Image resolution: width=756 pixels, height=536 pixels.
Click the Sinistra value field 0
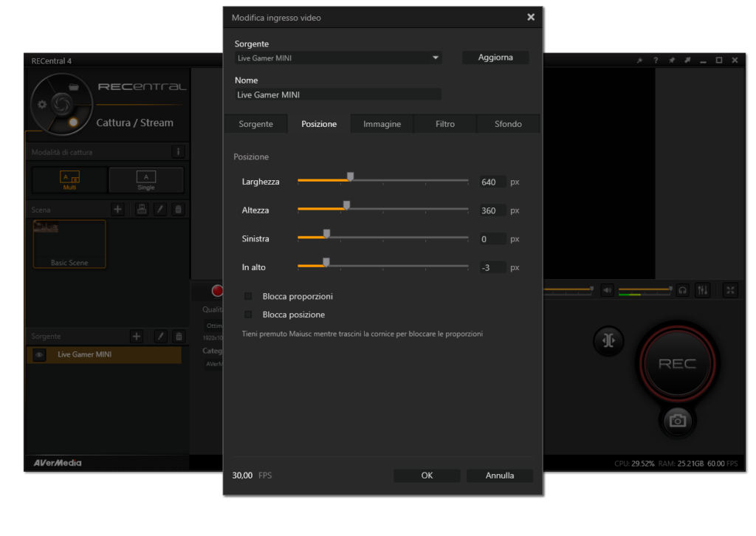[x=492, y=238]
